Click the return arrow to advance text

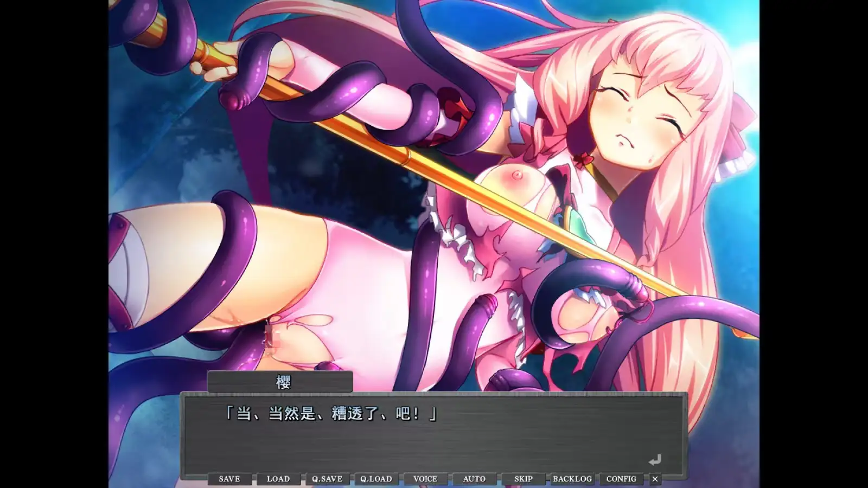(655, 460)
